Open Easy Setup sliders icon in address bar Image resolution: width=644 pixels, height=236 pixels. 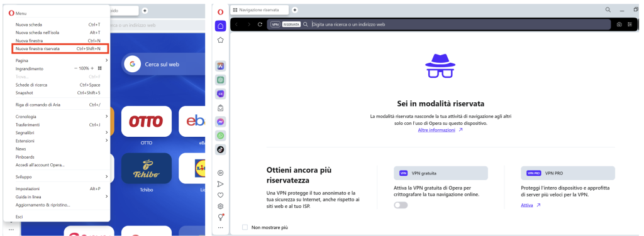click(x=630, y=24)
